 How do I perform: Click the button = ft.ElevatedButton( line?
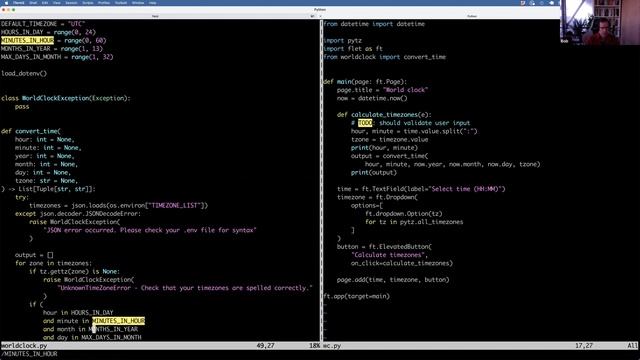point(384,247)
